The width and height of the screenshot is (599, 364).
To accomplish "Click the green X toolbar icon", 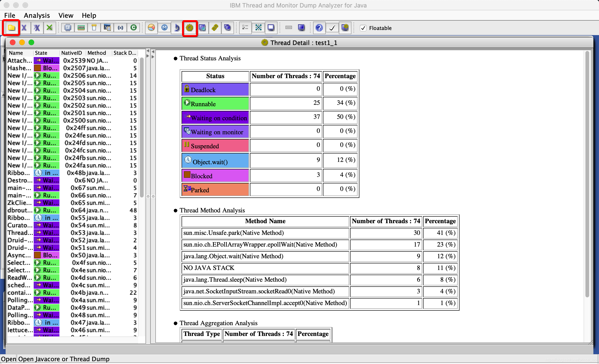I will (x=49, y=28).
